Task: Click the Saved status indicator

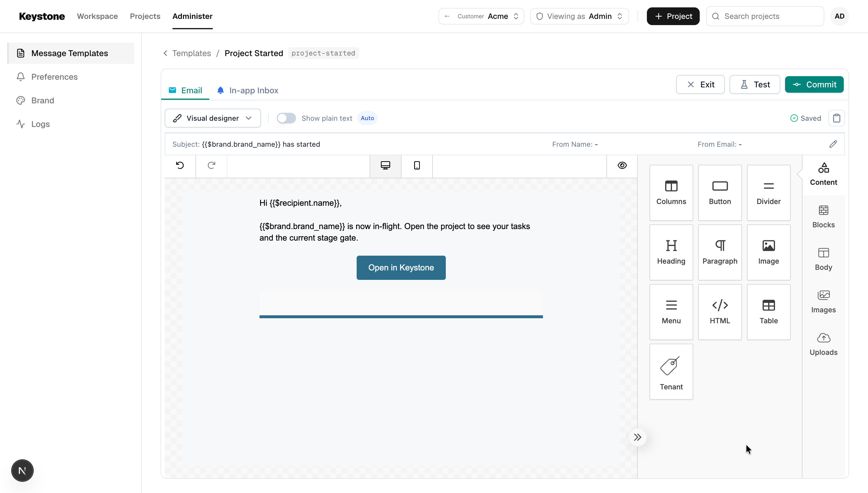Action: point(805,118)
